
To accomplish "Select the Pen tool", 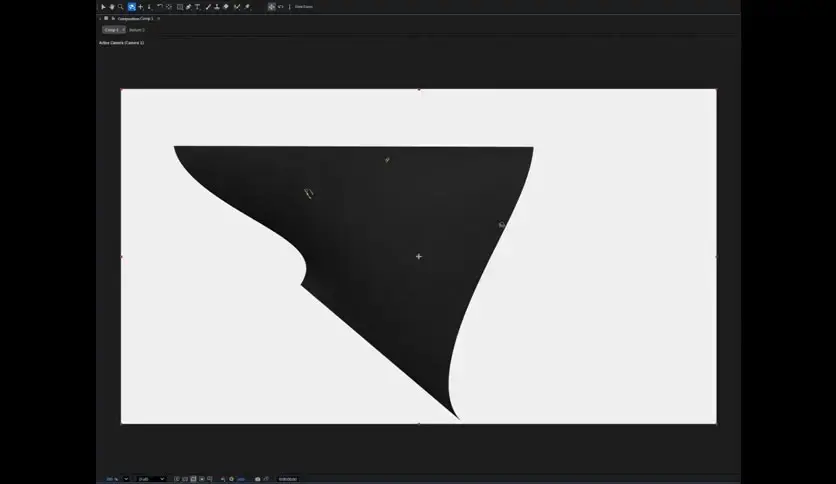I will [189, 7].
